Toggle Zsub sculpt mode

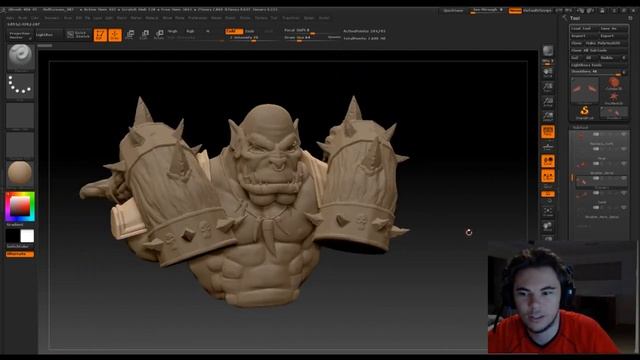point(250,31)
